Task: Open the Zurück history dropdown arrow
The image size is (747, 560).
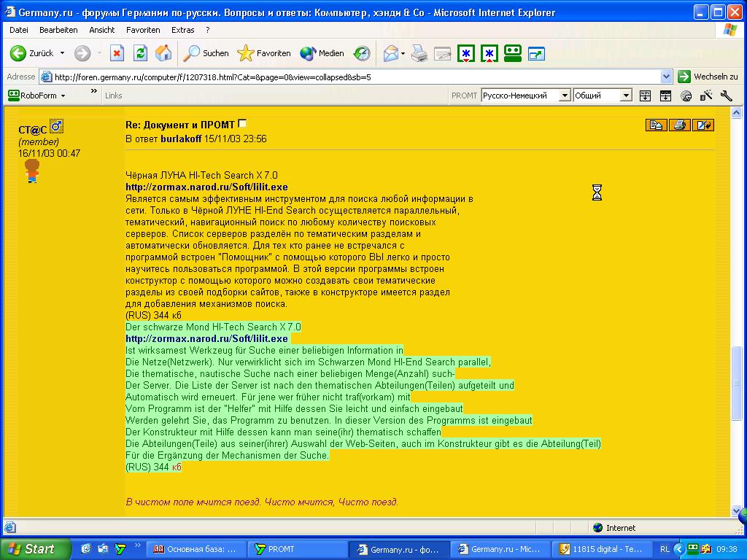Action: 63,53
